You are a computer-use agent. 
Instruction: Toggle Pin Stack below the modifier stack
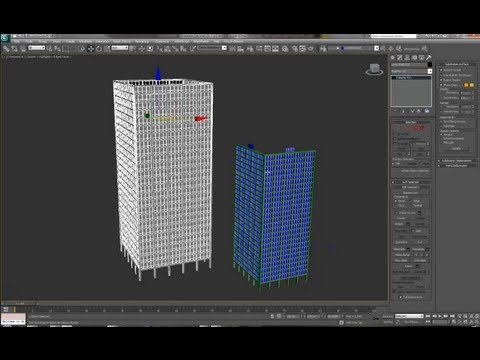click(395, 111)
